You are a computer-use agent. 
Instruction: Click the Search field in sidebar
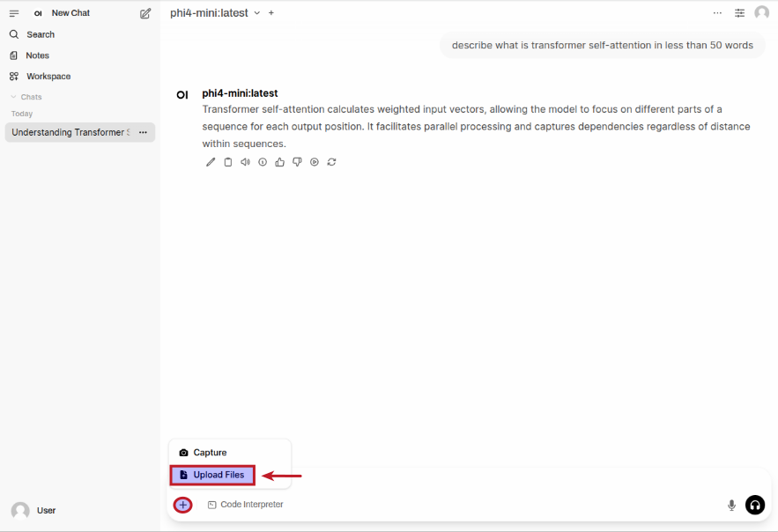coord(40,33)
